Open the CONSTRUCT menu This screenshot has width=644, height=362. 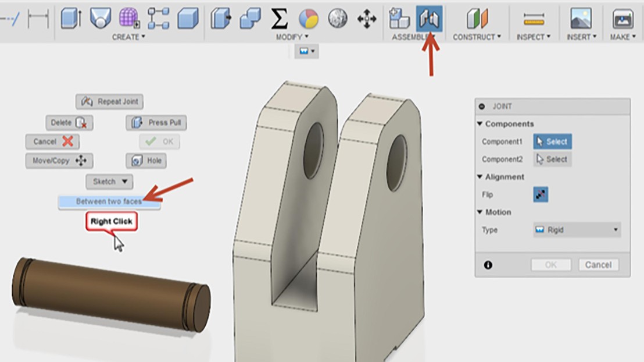click(477, 37)
